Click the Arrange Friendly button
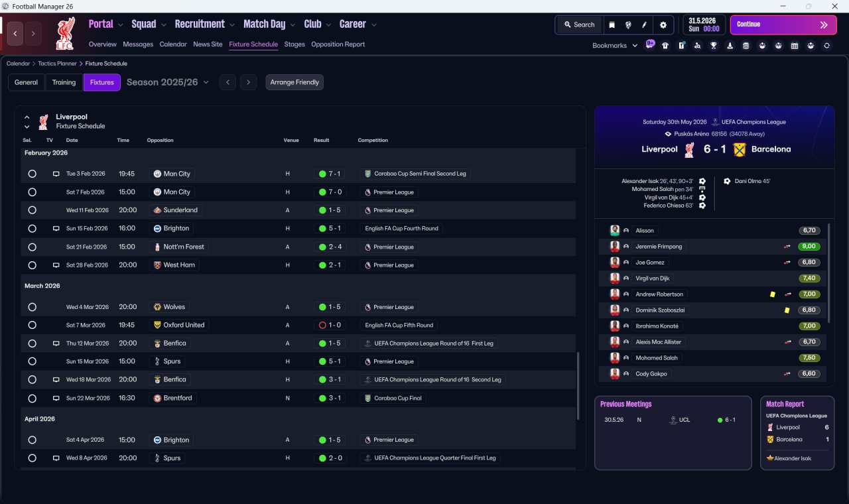 tap(294, 82)
